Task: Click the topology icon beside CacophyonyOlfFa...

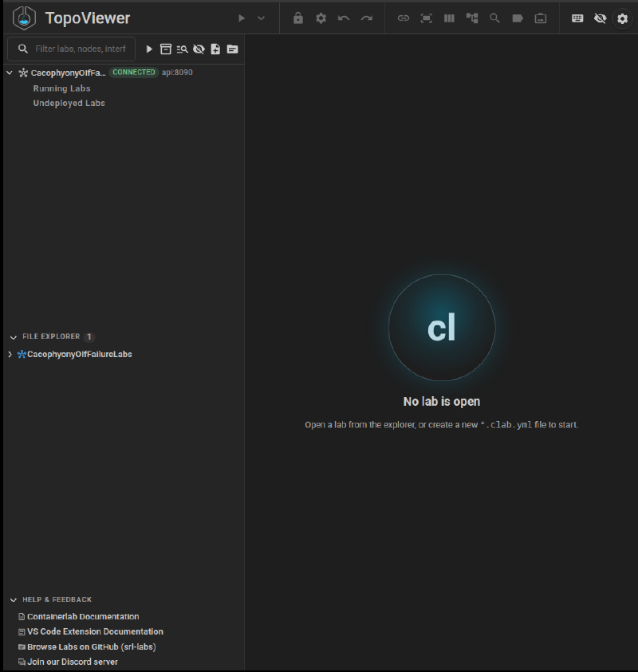Action: coord(23,73)
